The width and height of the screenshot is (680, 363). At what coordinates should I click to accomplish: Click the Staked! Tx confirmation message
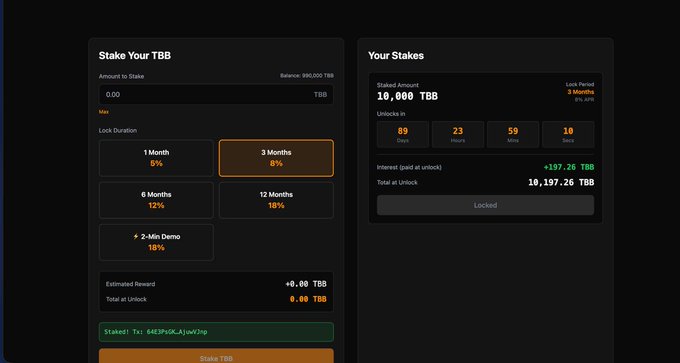point(216,332)
